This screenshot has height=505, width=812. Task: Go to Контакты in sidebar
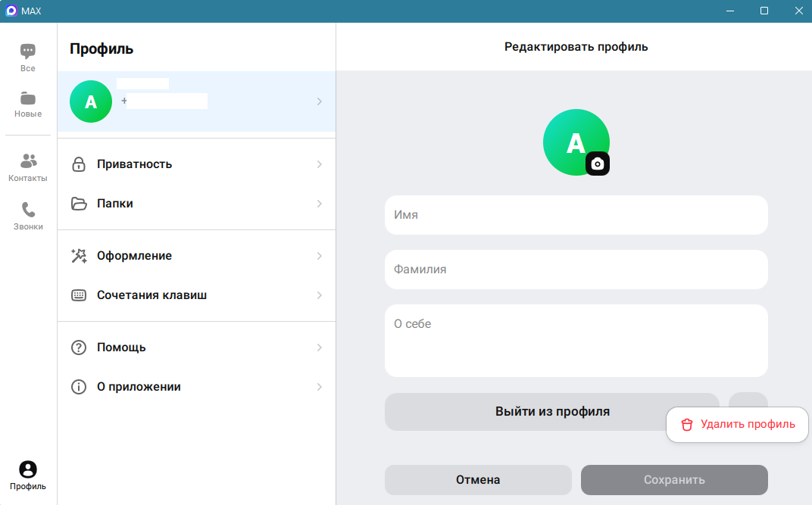tap(28, 161)
